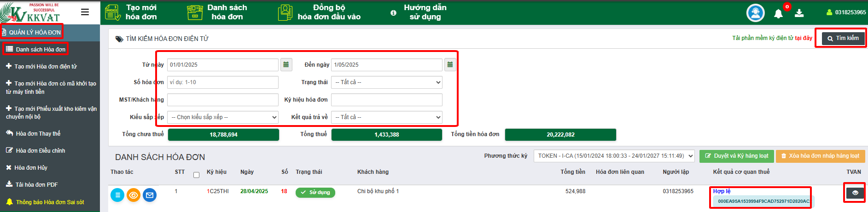Open Tạo mới hóa đơn top menu
Viewport: 868px width, 212px height.
click(132, 12)
